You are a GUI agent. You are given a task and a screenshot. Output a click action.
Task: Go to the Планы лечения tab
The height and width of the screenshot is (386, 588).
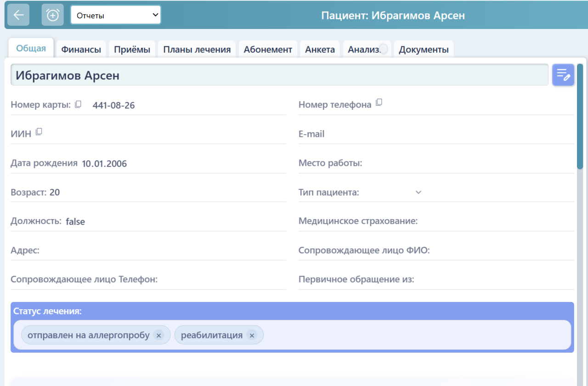[197, 50]
